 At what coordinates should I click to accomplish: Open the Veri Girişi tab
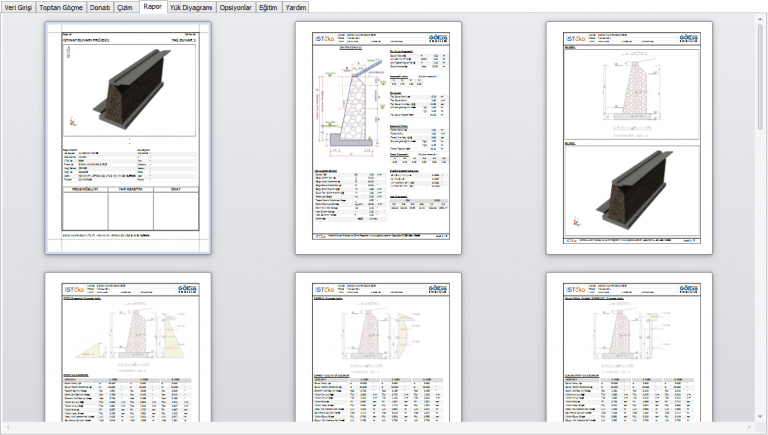(x=18, y=7)
